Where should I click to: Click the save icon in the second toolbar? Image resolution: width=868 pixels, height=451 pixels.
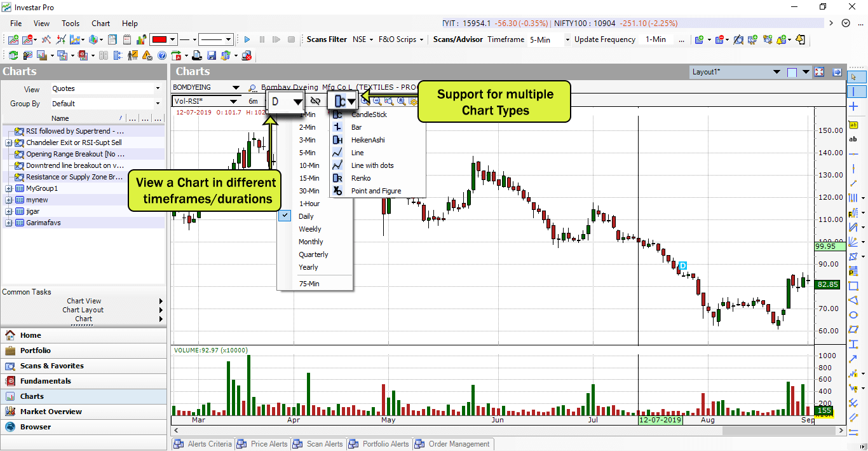point(212,56)
